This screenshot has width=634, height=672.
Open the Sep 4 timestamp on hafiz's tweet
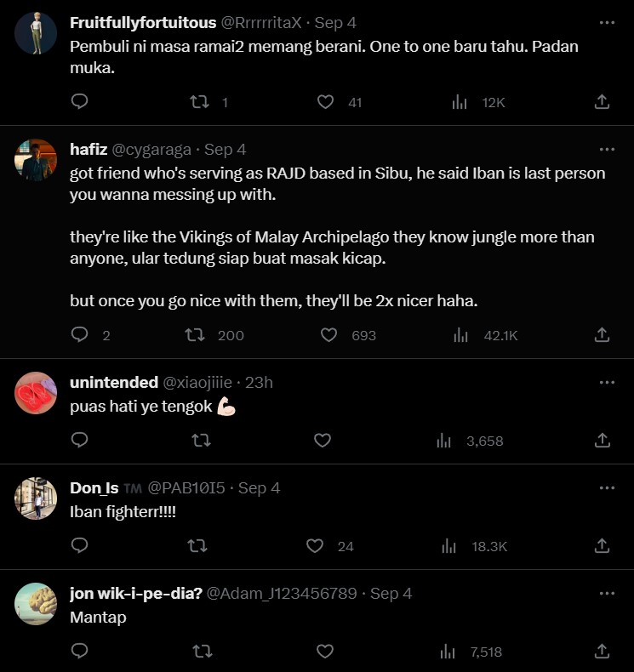[x=225, y=150]
